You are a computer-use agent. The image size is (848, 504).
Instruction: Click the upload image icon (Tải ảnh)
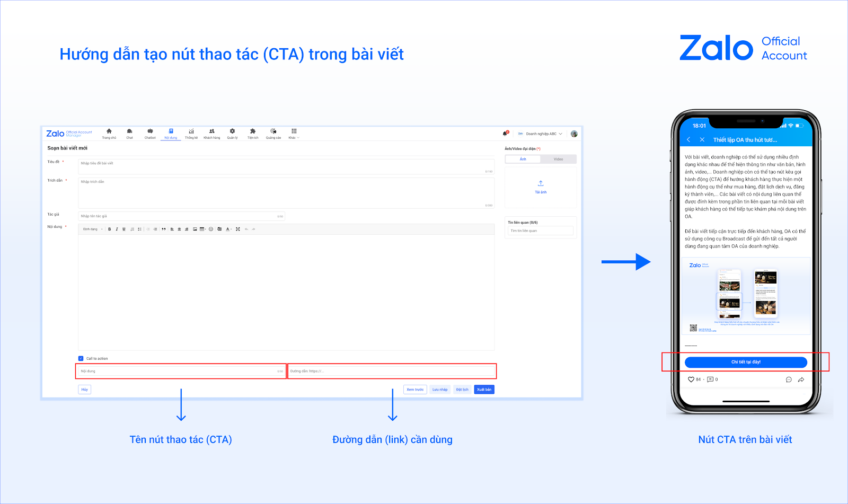[541, 184]
